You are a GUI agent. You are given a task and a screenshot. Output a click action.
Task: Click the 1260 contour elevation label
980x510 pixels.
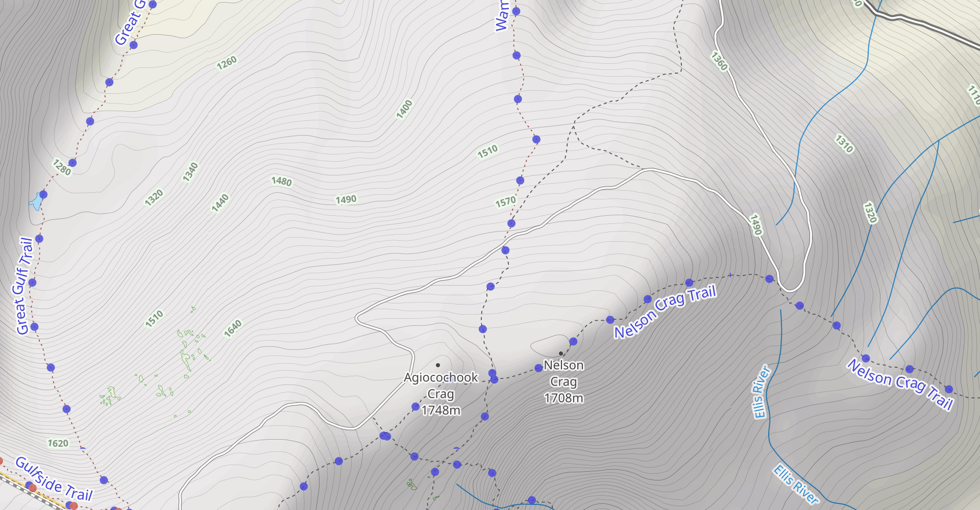pyautogui.click(x=227, y=63)
